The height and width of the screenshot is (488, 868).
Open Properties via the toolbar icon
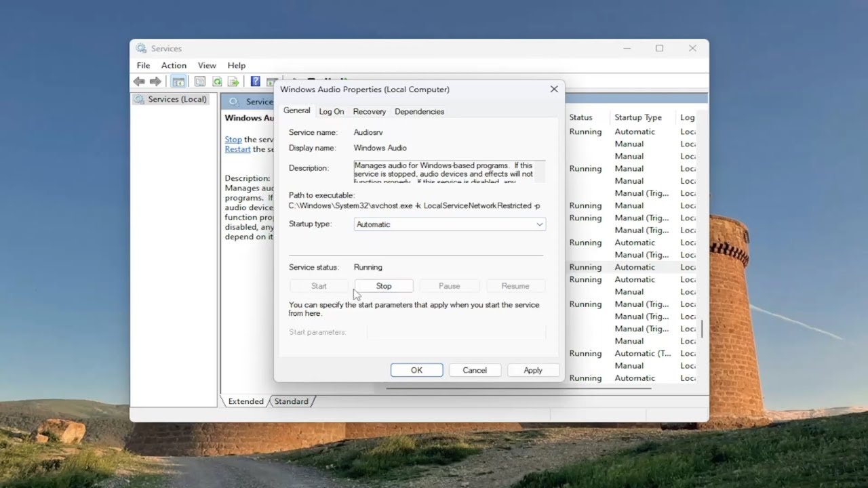coord(200,81)
